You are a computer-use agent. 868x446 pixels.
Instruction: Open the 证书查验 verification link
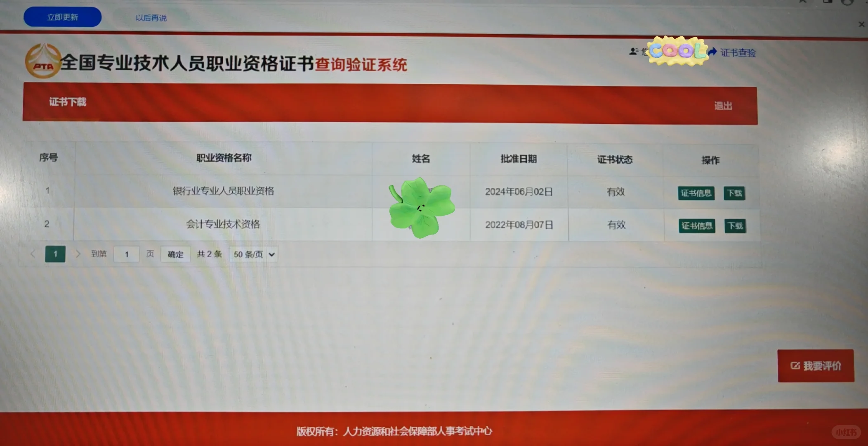(738, 53)
